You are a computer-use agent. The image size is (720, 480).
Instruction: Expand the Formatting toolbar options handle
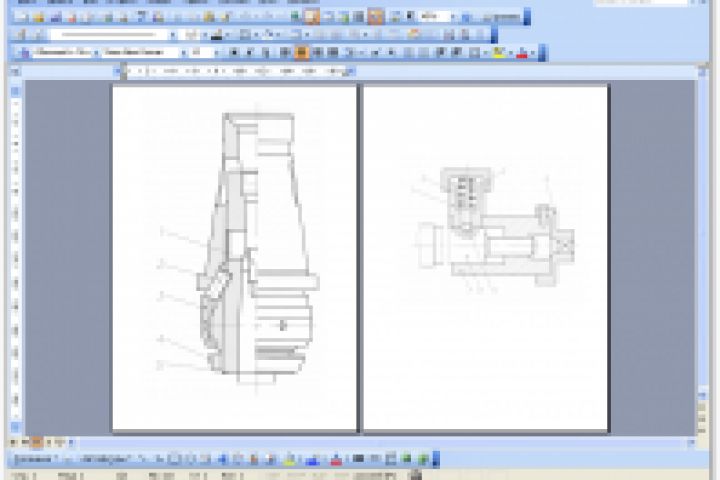pyautogui.click(x=542, y=52)
